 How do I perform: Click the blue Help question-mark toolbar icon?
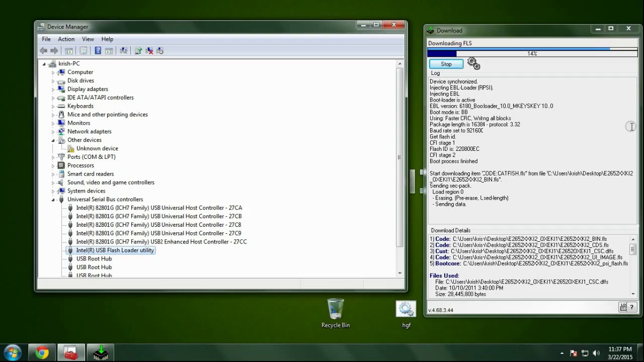pyautogui.click(x=98, y=51)
